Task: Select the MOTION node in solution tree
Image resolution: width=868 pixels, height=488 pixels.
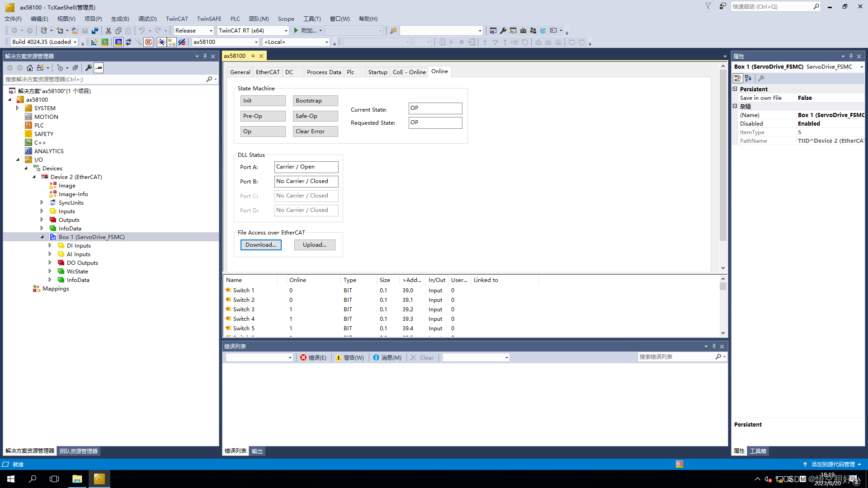Action: [x=47, y=116]
